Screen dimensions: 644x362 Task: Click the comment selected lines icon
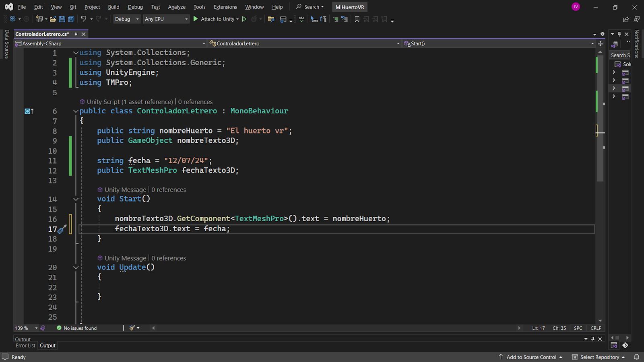[335, 19]
